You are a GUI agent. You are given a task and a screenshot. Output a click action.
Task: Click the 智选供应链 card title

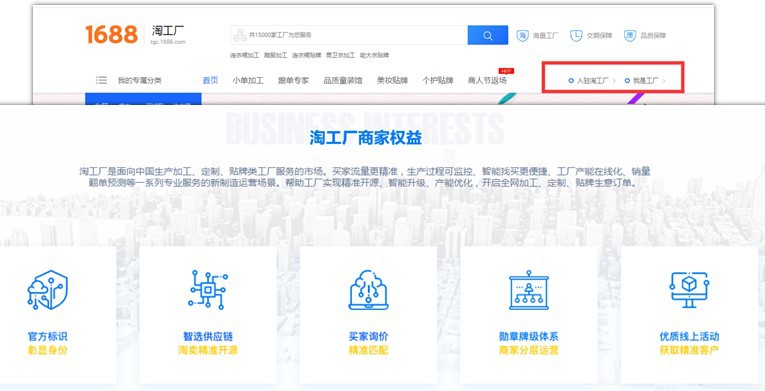coord(208,336)
